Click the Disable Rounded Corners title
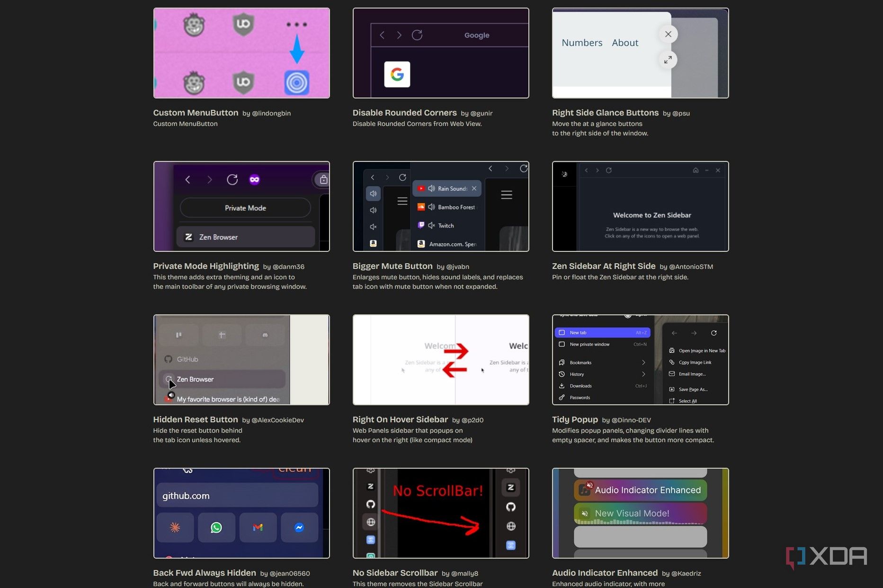The image size is (883, 588). coord(404,113)
